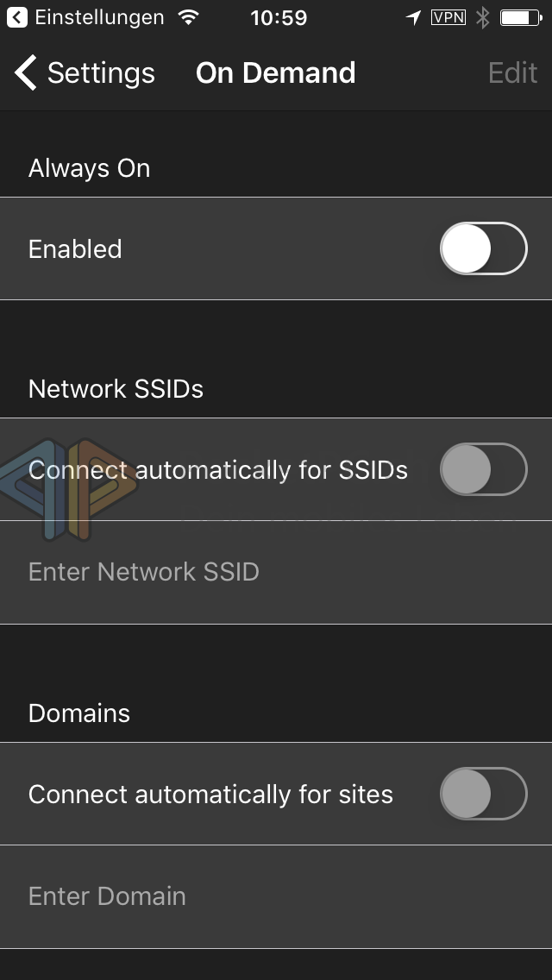
Task: Tap the battery level icon
Action: [x=521, y=17]
